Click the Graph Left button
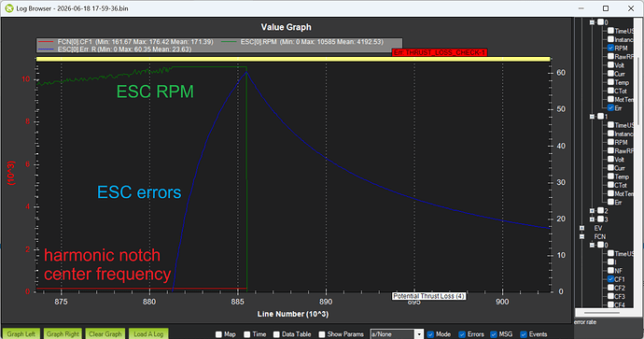Screen dimensions: 644x339 pyautogui.click(x=21, y=334)
